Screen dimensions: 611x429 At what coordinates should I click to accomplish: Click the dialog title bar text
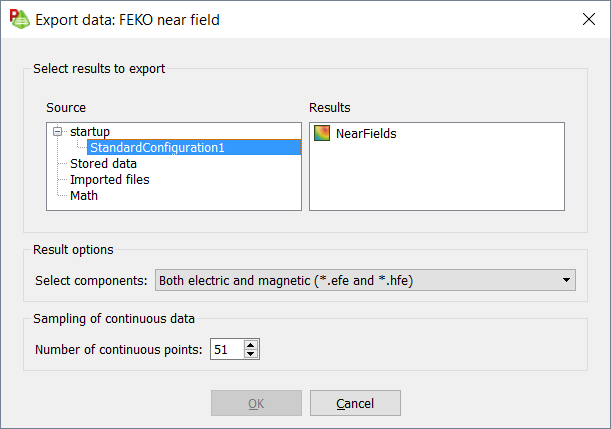tap(127, 19)
